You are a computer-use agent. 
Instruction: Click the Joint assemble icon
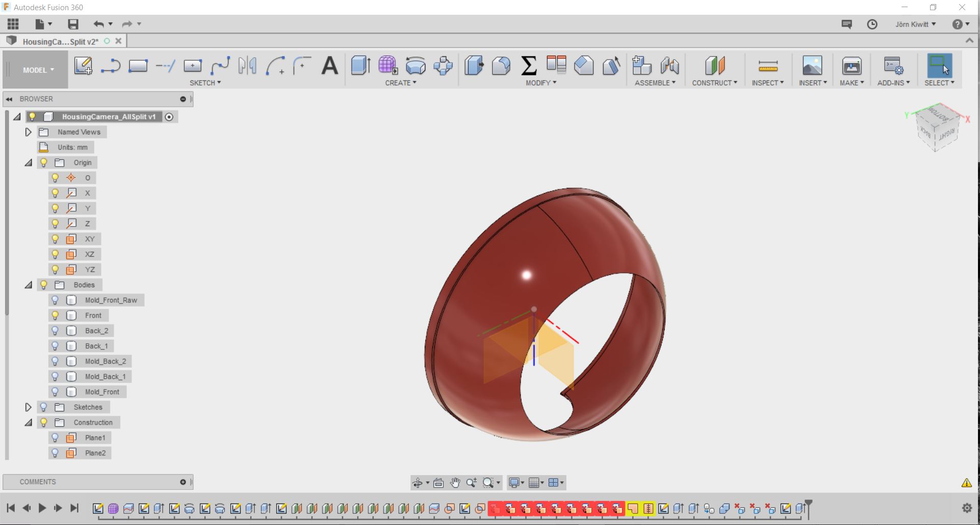click(x=669, y=66)
